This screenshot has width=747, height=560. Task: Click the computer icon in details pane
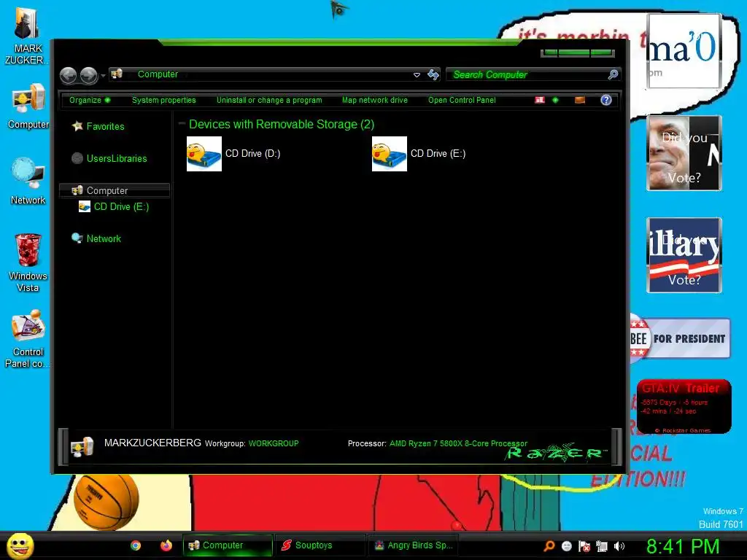coord(82,446)
